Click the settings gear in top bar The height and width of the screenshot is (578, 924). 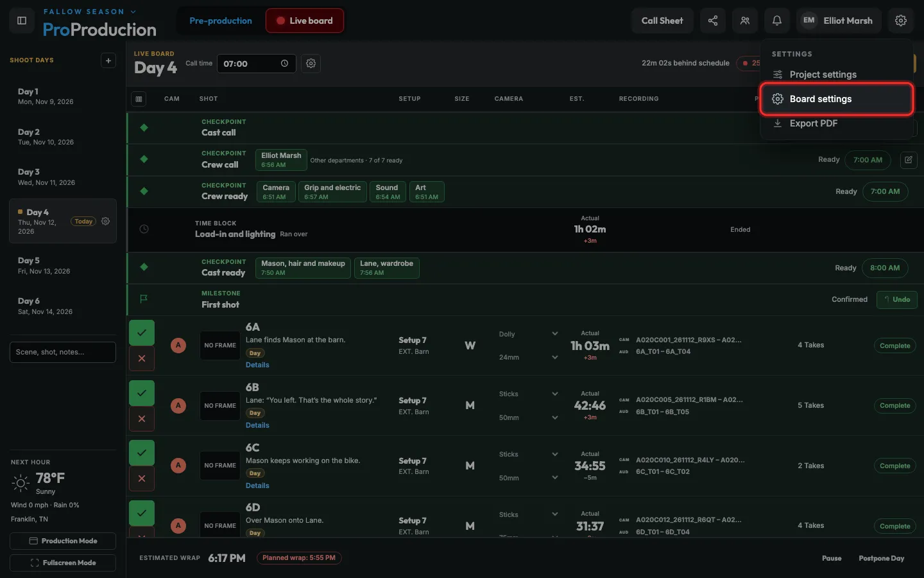[901, 21]
